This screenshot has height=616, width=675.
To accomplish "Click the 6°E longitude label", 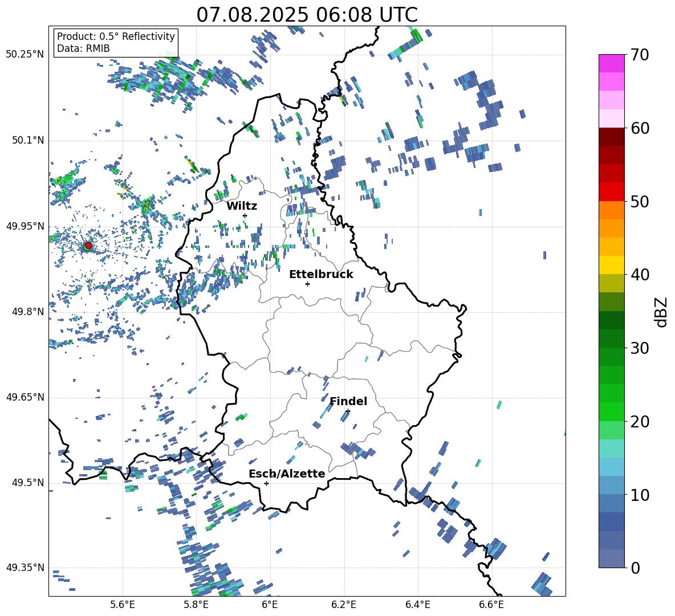I will 270,605.
